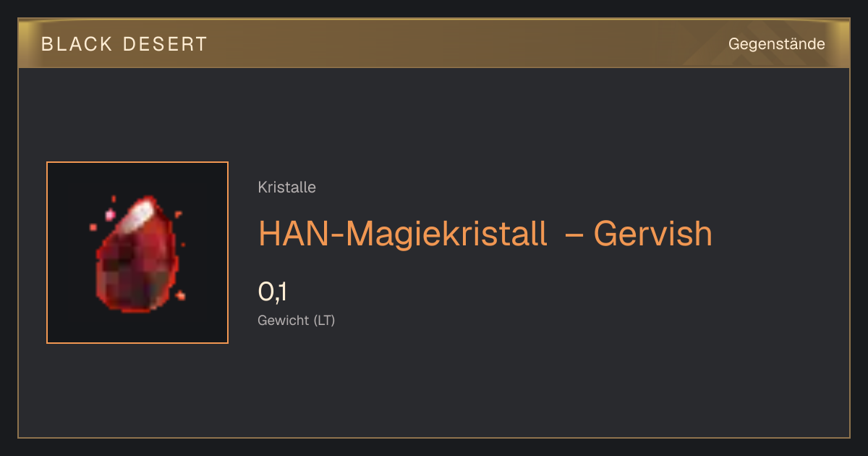
Task: Click the word Gervish in the title
Action: coord(653,234)
